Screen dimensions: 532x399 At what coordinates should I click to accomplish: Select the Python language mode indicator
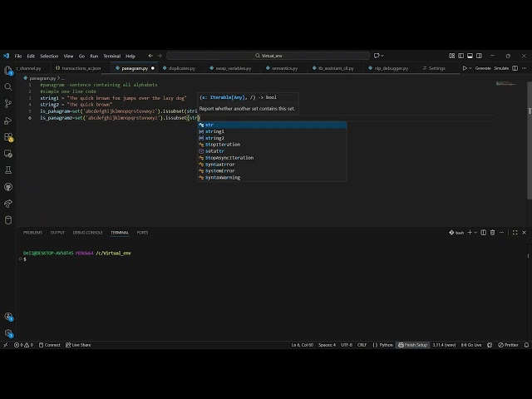pyautogui.click(x=386, y=345)
